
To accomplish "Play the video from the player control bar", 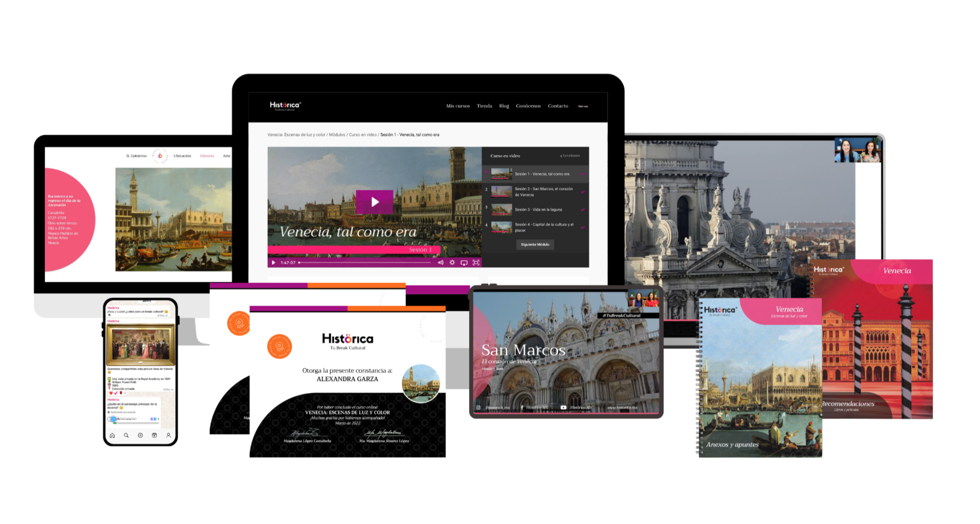I will click(x=273, y=263).
